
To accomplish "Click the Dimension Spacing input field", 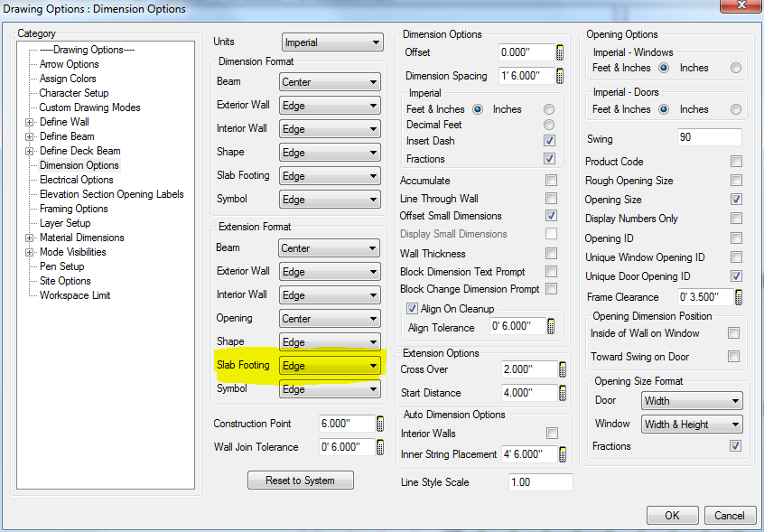I will 527,76.
